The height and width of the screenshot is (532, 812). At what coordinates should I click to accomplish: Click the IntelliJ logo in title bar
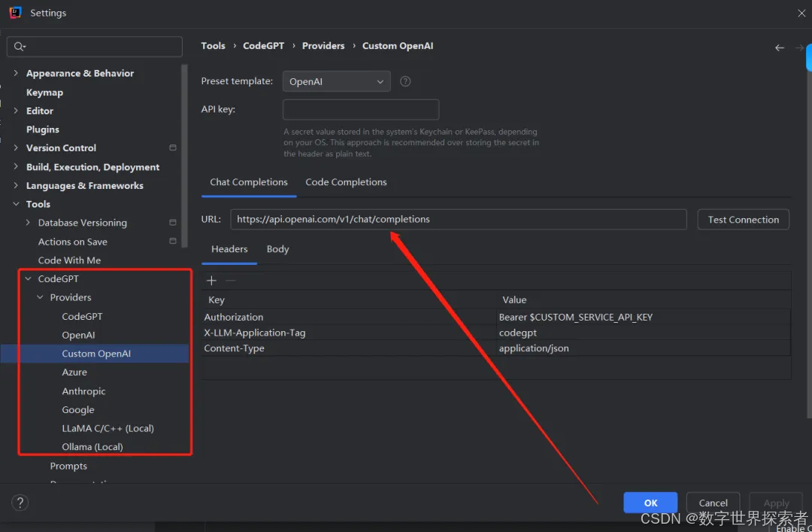pos(16,13)
